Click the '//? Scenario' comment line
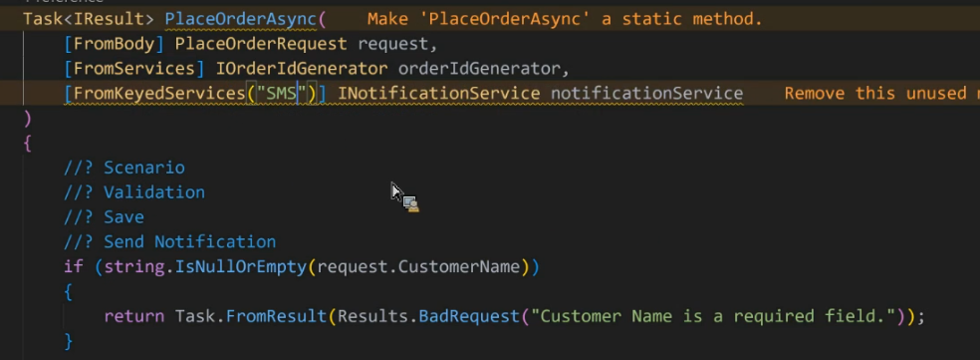 pos(124,168)
